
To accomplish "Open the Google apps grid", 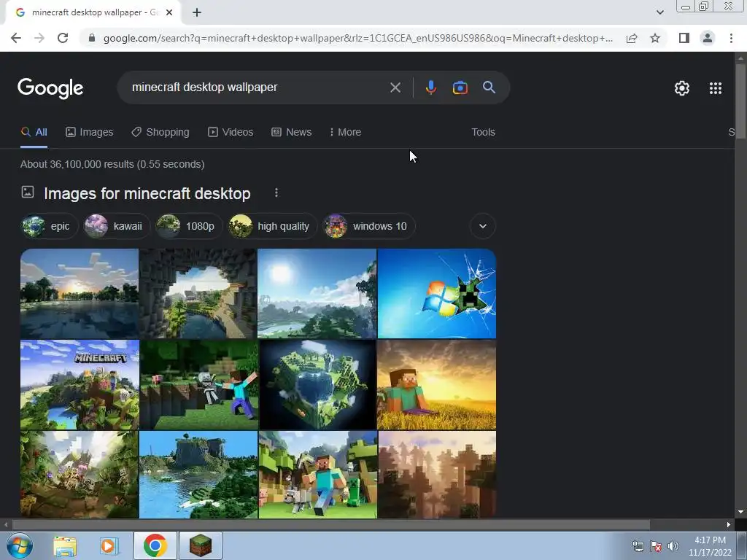I will pyautogui.click(x=715, y=88).
